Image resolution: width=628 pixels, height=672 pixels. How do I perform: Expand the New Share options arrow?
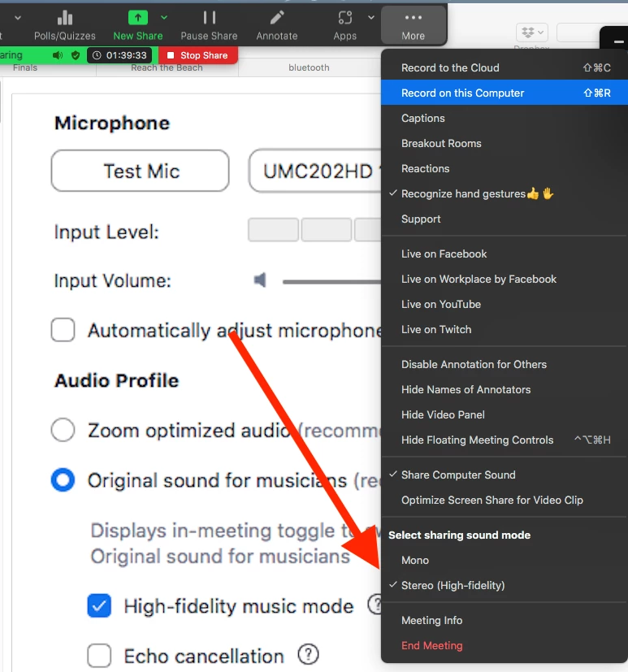click(163, 18)
